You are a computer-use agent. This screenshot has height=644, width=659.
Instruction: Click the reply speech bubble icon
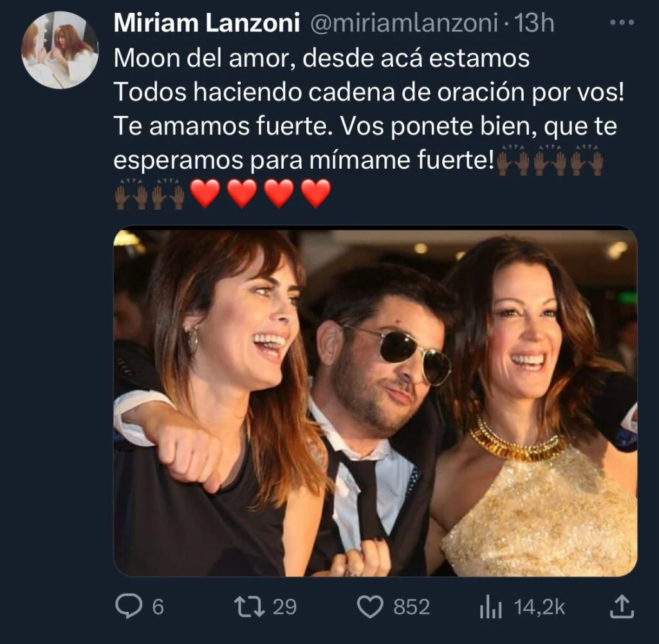[x=127, y=607]
